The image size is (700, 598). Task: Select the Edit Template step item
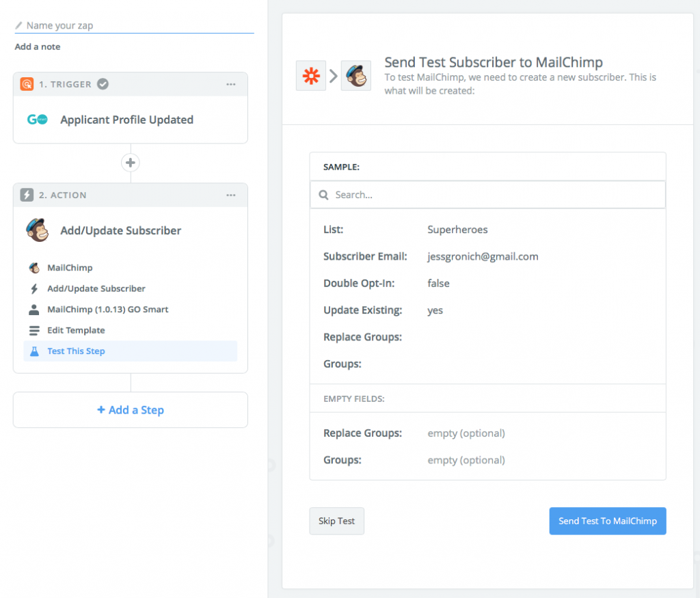[76, 330]
